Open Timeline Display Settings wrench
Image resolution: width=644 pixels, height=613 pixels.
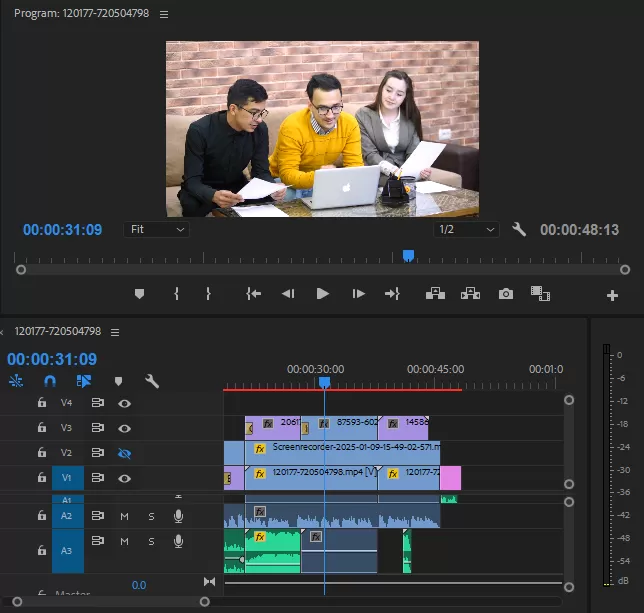click(x=152, y=381)
